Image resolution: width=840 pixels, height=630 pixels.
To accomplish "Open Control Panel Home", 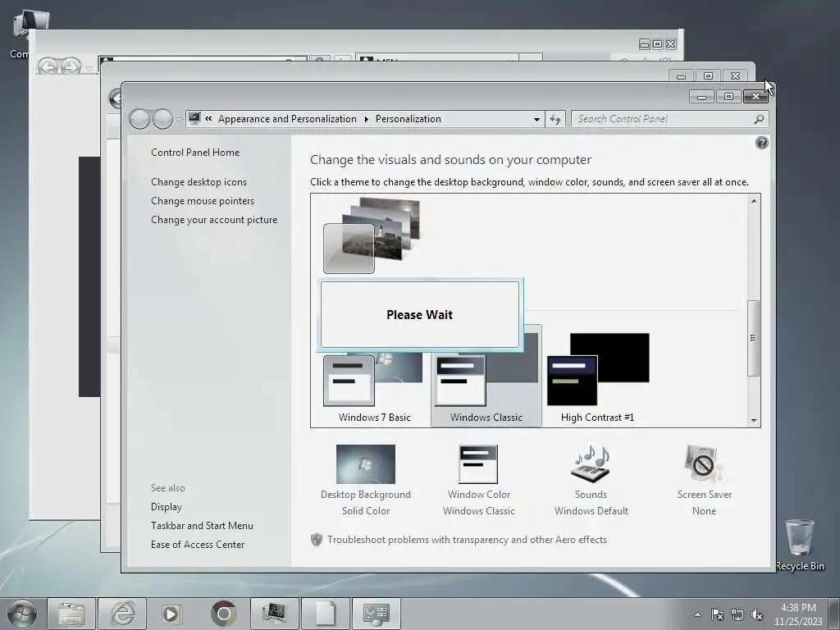I will [x=195, y=152].
